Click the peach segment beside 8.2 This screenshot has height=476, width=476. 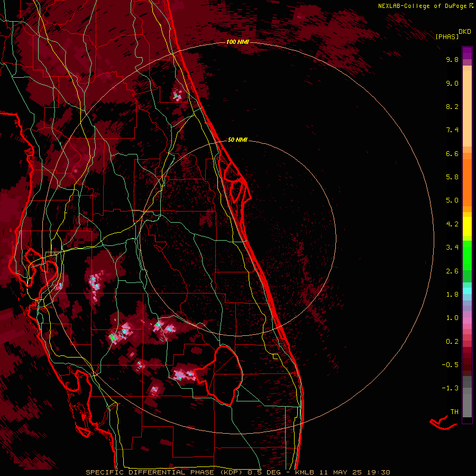(467, 108)
